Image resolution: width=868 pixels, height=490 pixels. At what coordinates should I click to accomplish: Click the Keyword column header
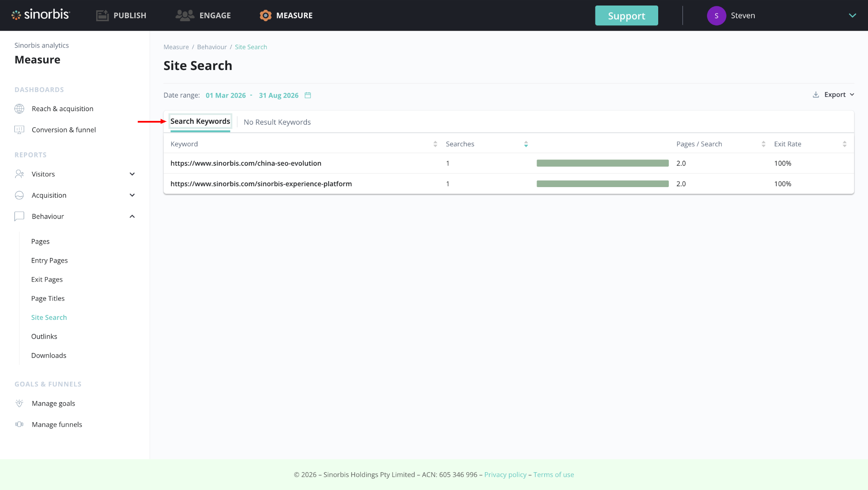(x=184, y=144)
